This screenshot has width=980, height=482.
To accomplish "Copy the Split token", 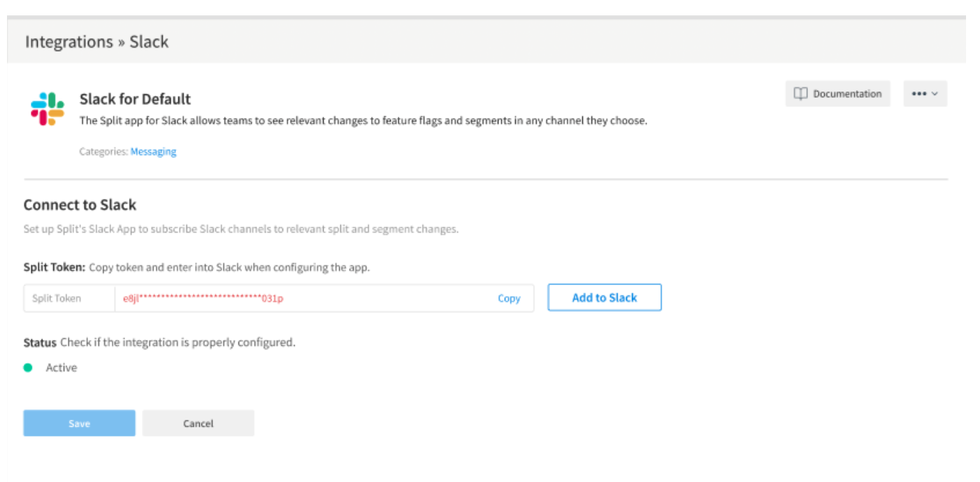I will [509, 298].
